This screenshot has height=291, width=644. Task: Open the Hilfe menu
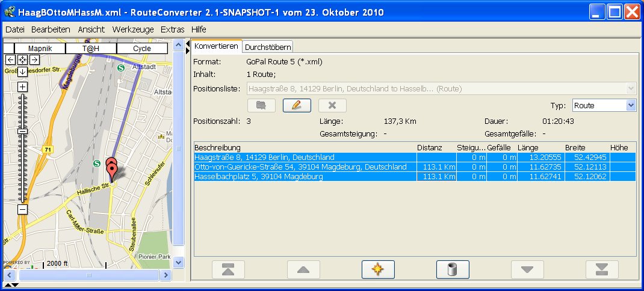coord(199,29)
